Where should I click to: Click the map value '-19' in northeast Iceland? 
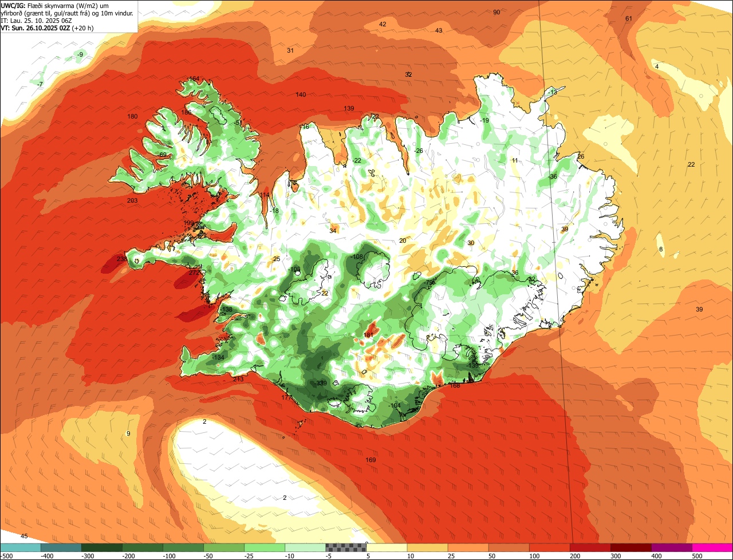point(484,120)
